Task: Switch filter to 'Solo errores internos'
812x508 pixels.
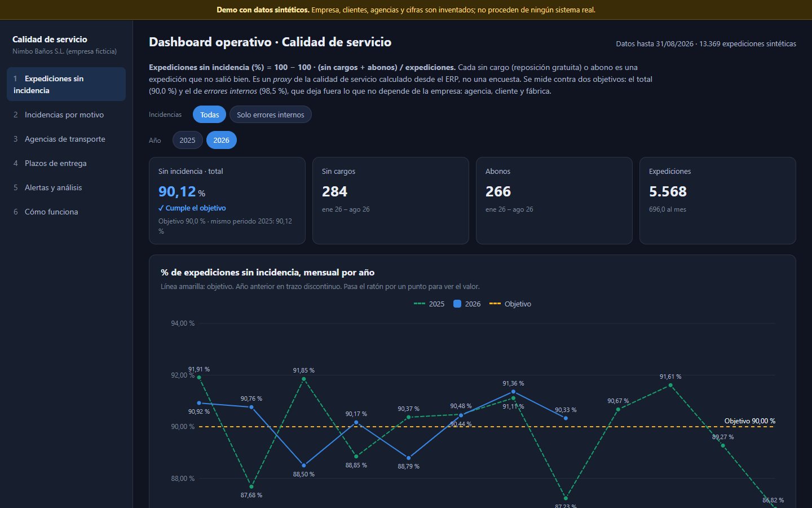Action: click(270, 115)
